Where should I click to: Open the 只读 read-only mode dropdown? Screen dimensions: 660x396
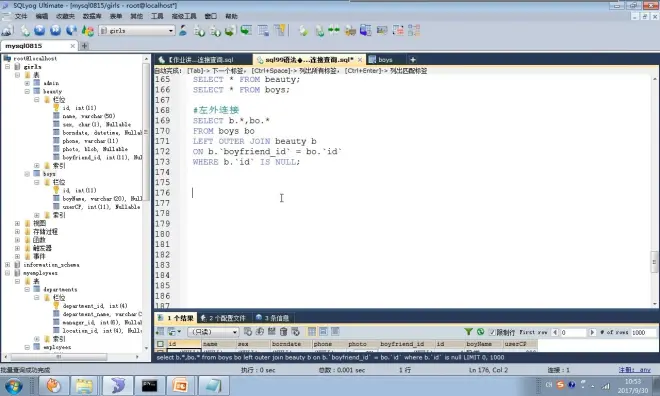click(213, 332)
